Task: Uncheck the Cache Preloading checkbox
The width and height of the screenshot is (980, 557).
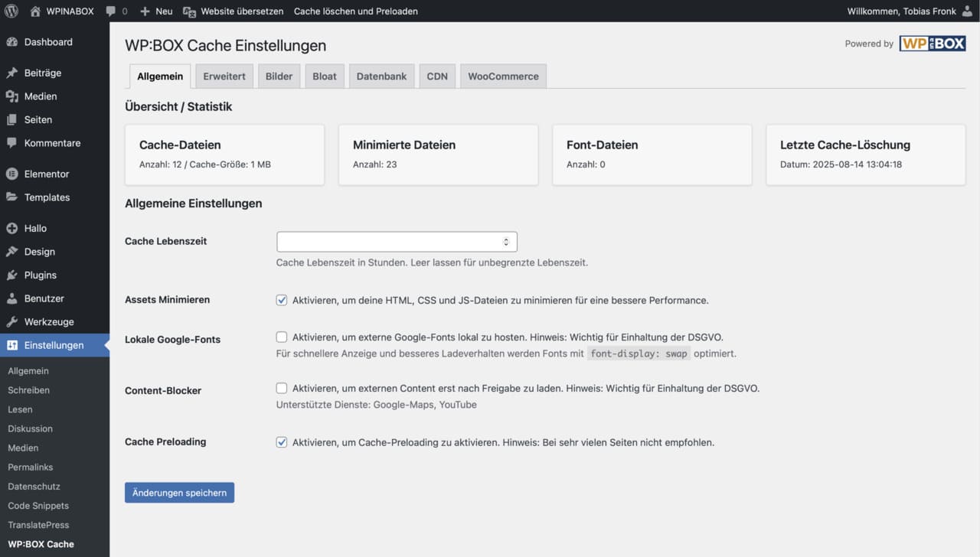Action: coord(282,442)
